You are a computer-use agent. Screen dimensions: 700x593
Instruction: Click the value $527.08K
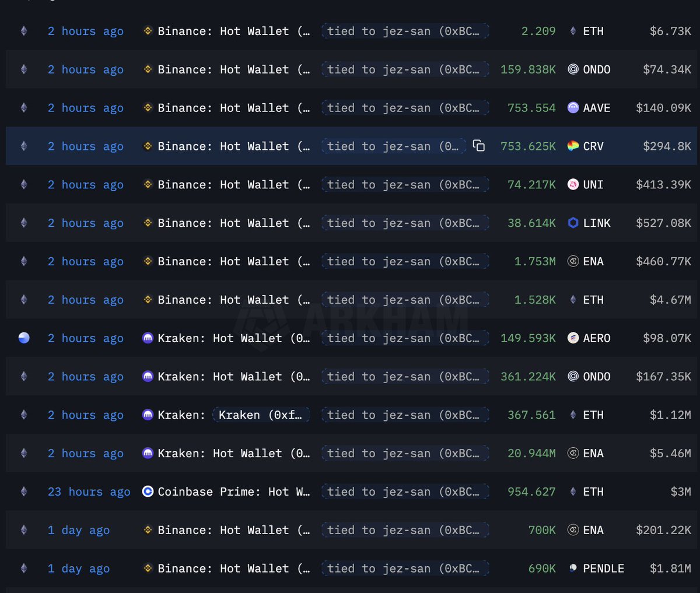click(664, 223)
